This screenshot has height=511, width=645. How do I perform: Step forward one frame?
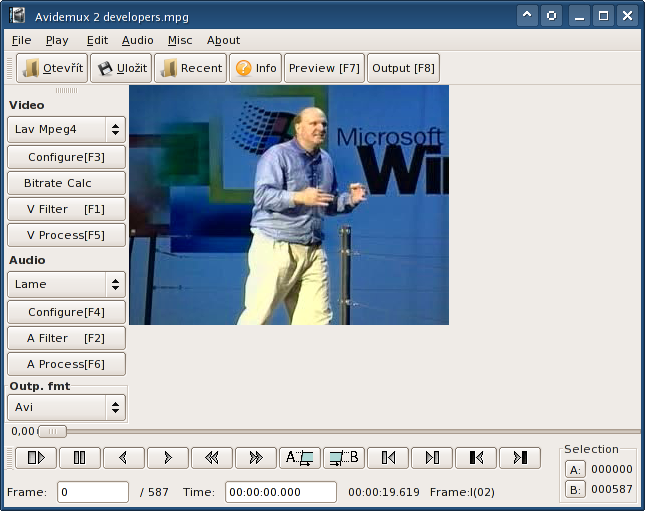coord(168,458)
